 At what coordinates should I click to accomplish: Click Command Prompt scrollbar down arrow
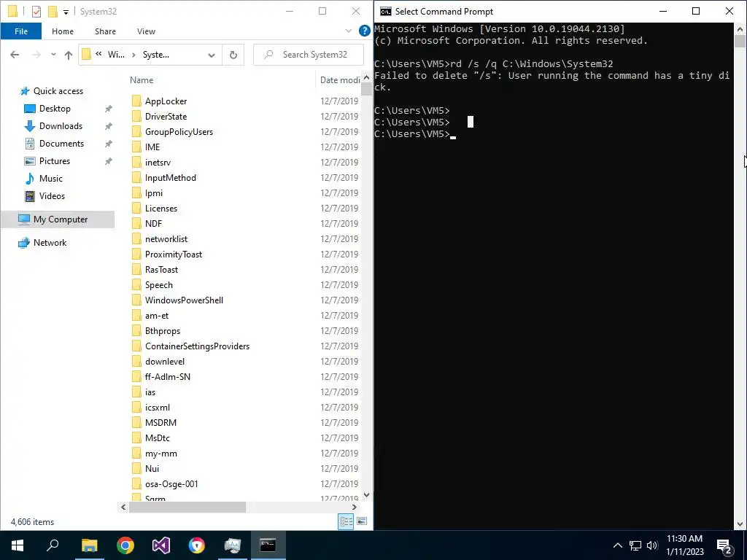click(x=740, y=524)
